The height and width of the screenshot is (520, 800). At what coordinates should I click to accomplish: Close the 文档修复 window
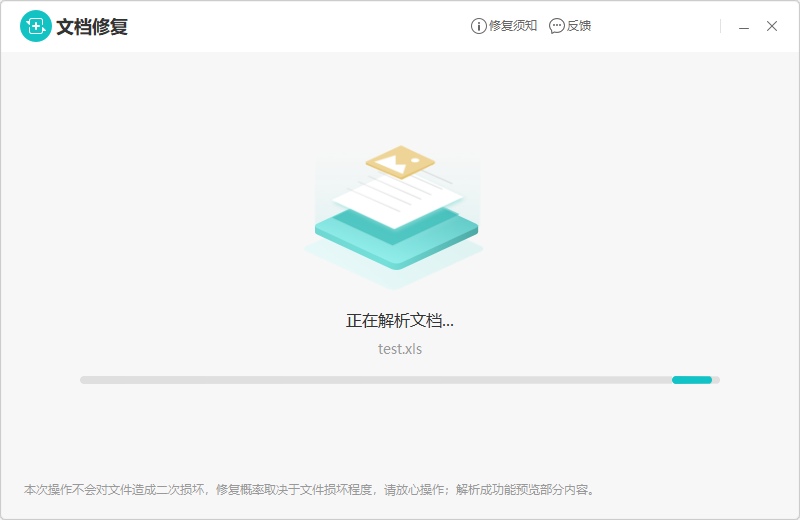772,27
